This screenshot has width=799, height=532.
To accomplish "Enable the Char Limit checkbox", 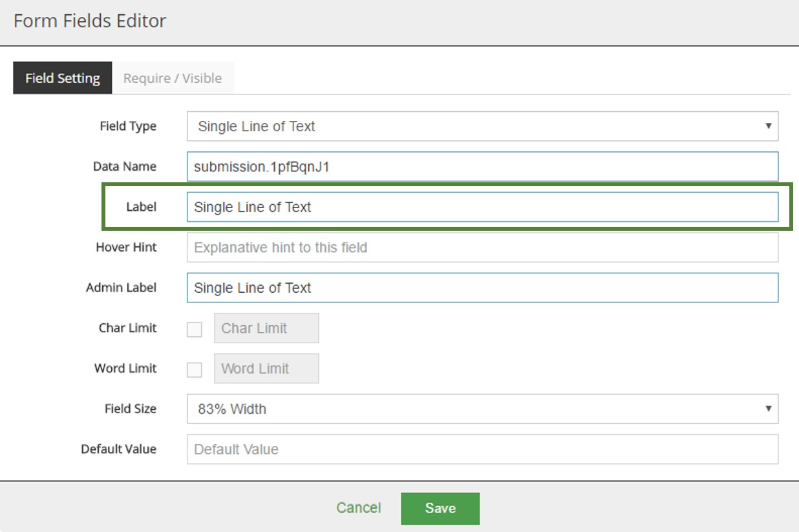I will point(195,330).
